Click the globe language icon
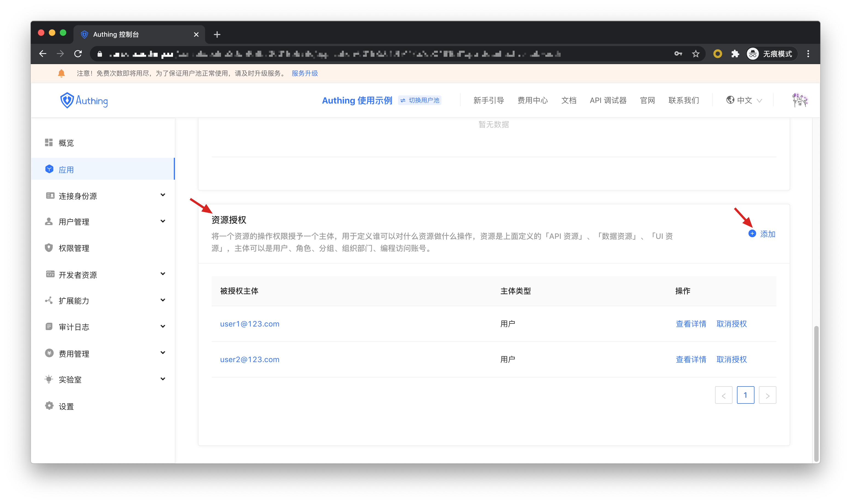 [730, 100]
